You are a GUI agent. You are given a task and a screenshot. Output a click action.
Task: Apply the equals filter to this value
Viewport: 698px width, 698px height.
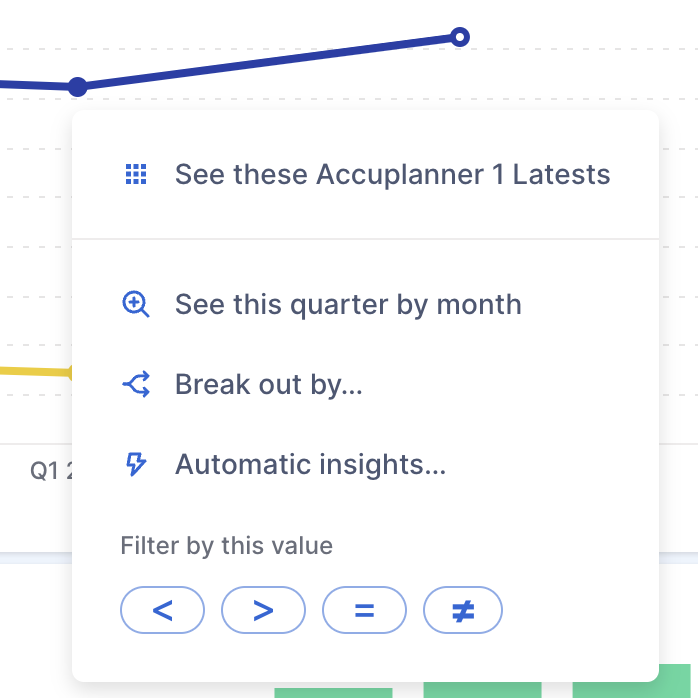coord(364,610)
